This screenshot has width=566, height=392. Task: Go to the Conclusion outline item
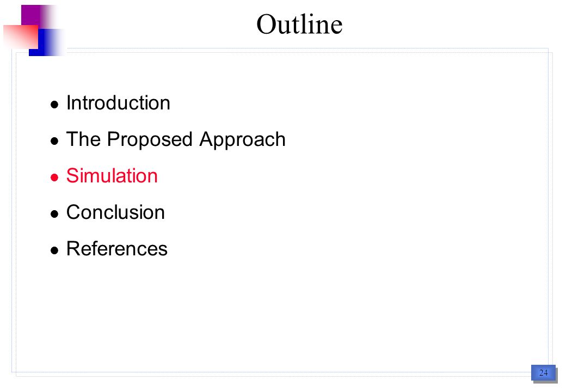(115, 212)
